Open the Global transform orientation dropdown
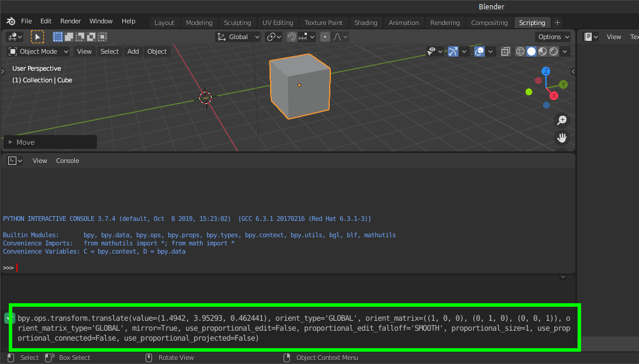639x364 pixels. [237, 36]
